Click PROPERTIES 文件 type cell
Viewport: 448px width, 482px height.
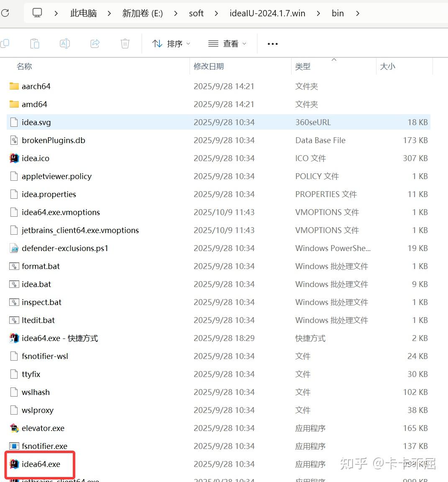point(326,194)
